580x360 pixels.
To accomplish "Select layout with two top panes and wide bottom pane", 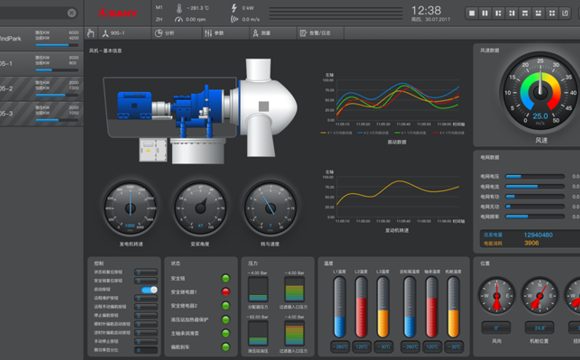I will [539, 13].
